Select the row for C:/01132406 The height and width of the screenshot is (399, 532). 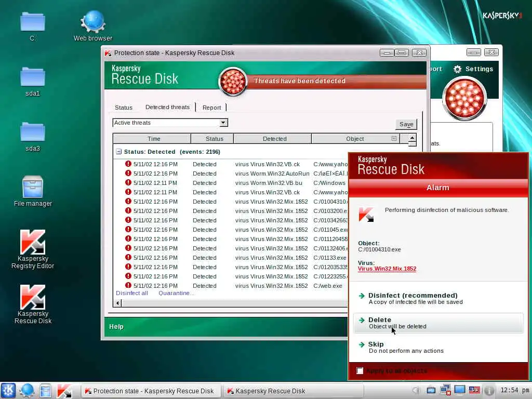(x=231, y=248)
